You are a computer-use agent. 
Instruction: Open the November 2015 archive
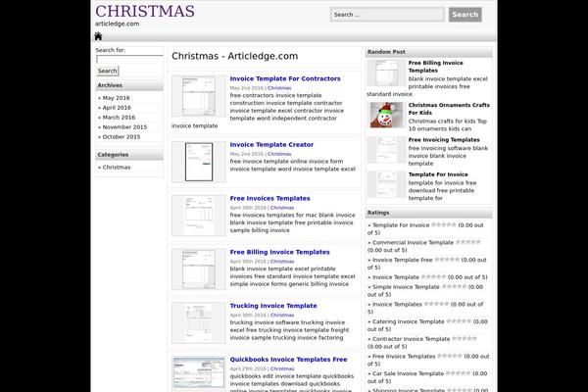(124, 127)
